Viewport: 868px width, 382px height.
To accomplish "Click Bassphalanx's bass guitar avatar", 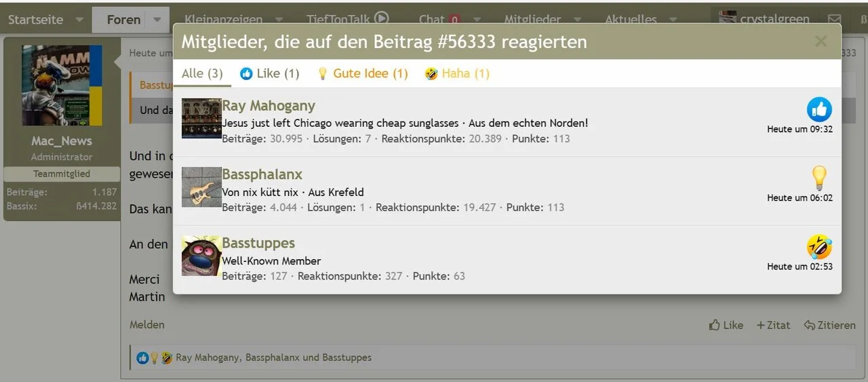I will pyautogui.click(x=201, y=187).
